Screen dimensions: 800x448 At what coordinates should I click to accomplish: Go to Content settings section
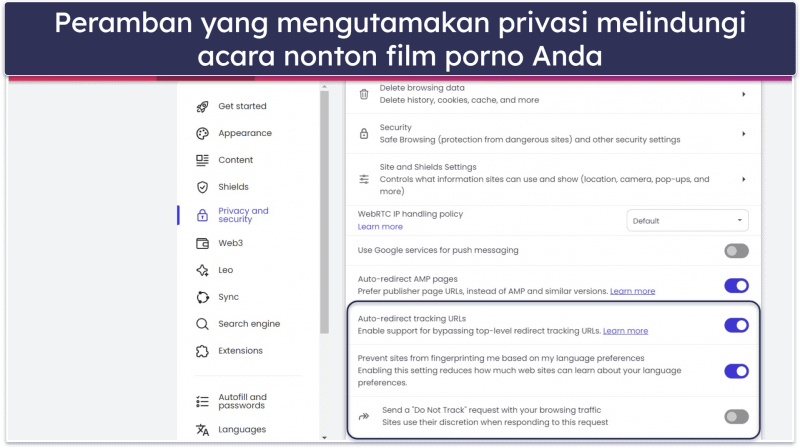tap(236, 160)
